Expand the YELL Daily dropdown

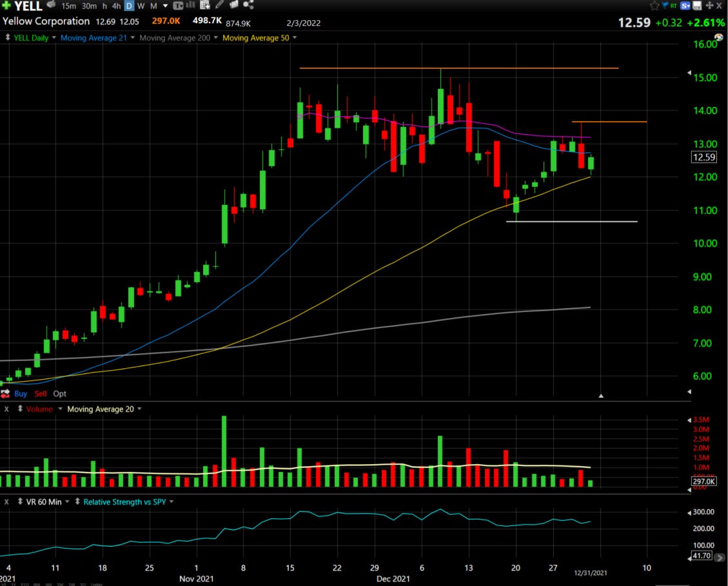point(54,37)
